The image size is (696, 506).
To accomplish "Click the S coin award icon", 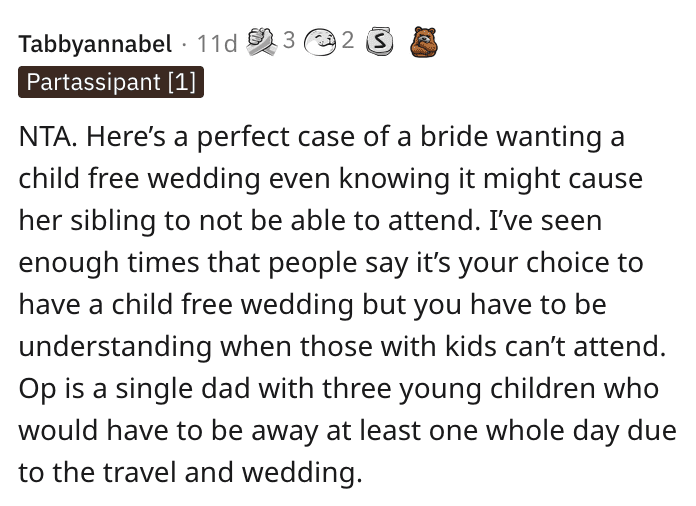I will pos(378,42).
